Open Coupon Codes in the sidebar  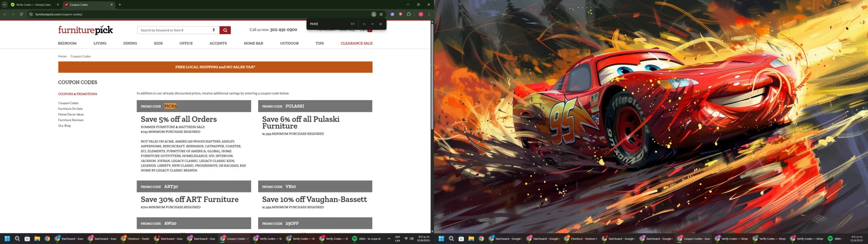[x=68, y=103]
